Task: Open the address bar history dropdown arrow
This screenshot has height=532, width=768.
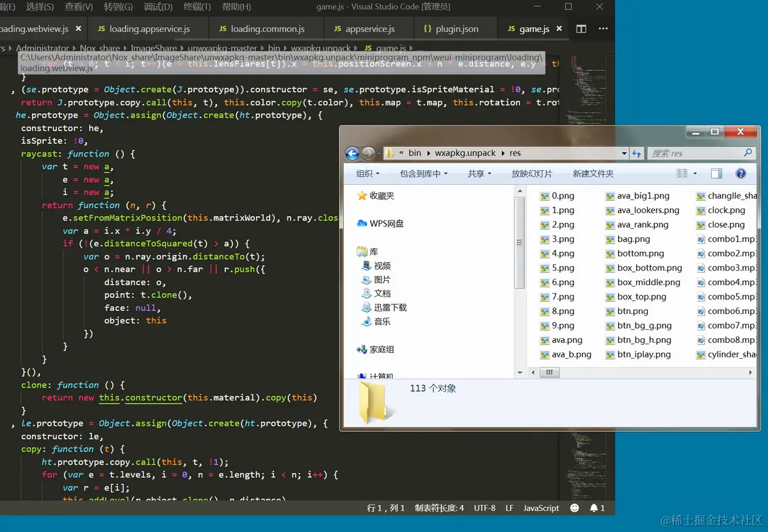Action: 624,153
